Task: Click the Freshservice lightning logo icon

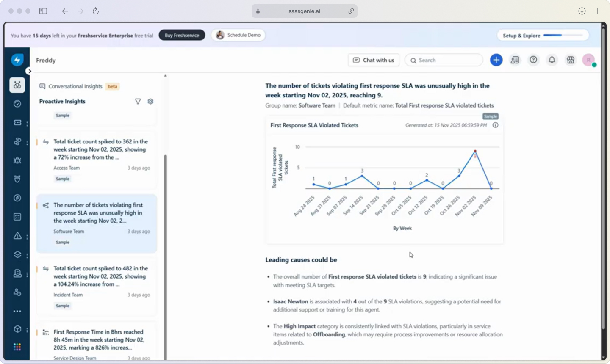Action: coord(17,60)
